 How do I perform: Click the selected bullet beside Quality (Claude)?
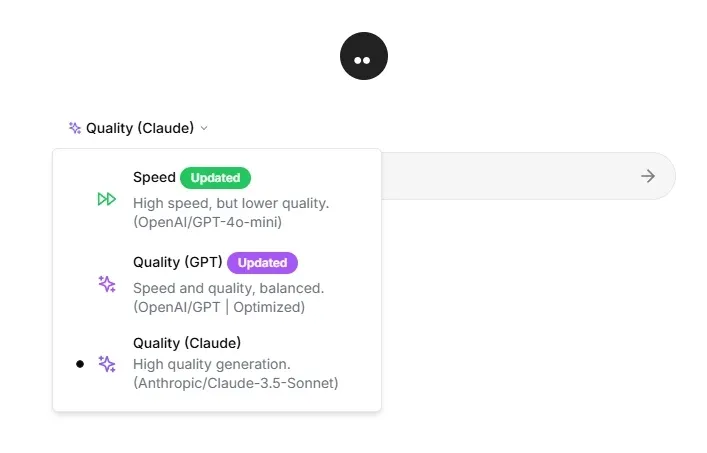[80, 364]
